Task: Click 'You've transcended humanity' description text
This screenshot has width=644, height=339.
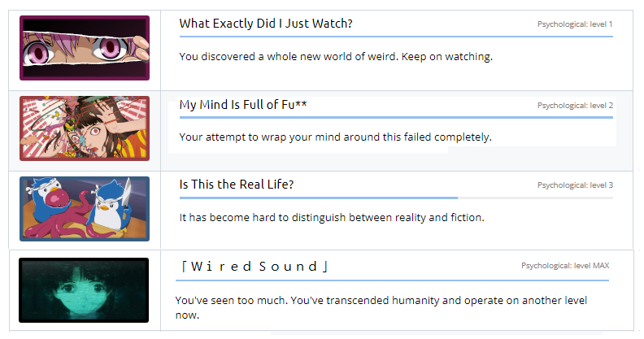Action: point(381,308)
